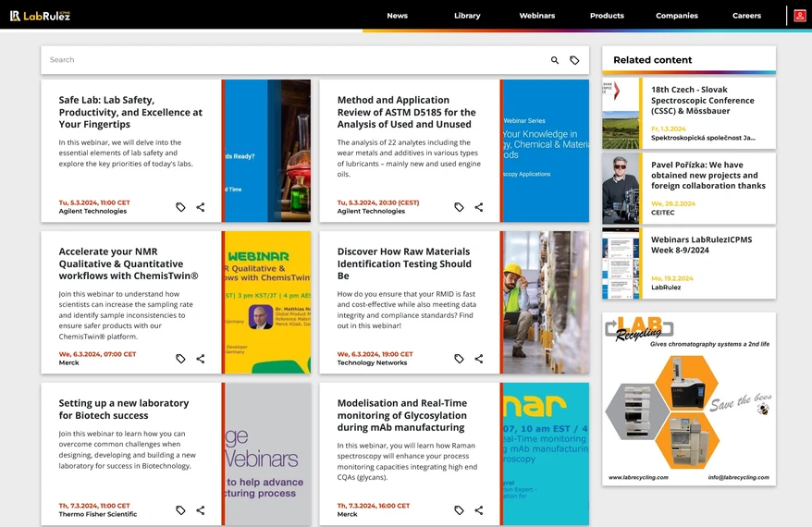
Task: Click tag icon on NMR ChemisTwin card
Action: pyautogui.click(x=180, y=359)
